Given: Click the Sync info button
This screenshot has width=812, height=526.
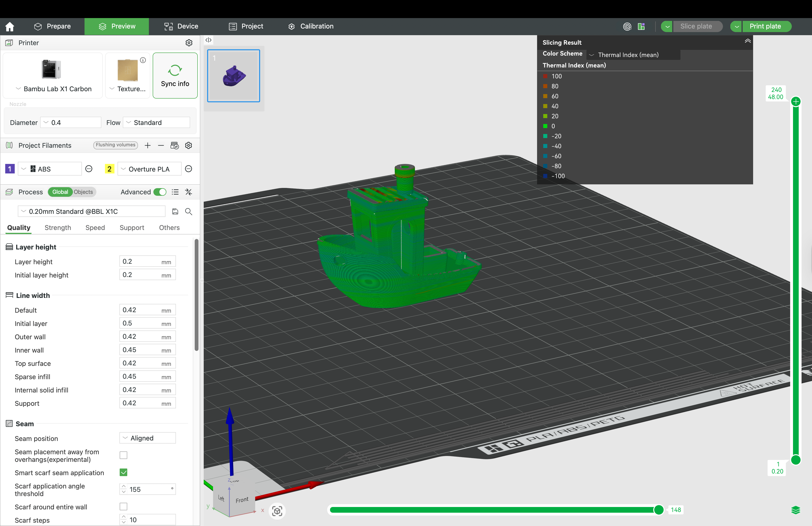Looking at the screenshot, I should (175, 76).
